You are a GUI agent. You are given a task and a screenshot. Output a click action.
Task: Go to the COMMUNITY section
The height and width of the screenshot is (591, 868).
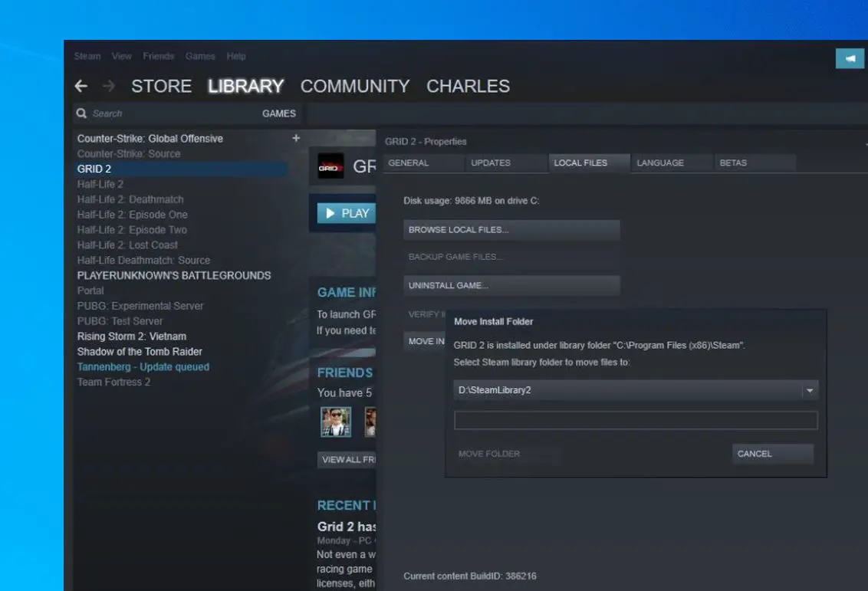355,86
